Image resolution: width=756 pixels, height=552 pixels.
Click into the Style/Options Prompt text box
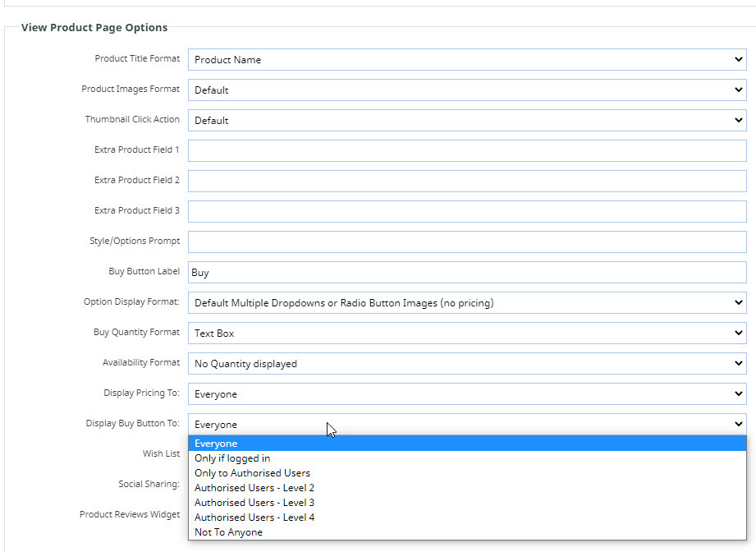467,241
